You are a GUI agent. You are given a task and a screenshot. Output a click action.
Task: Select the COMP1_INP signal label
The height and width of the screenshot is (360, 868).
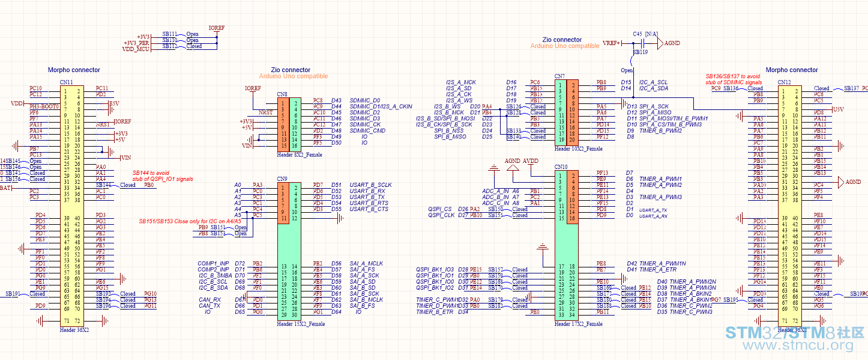click(x=213, y=263)
